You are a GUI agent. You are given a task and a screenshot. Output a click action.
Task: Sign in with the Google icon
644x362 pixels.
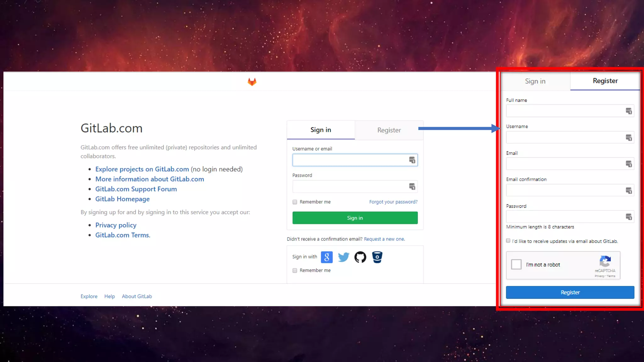327,257
